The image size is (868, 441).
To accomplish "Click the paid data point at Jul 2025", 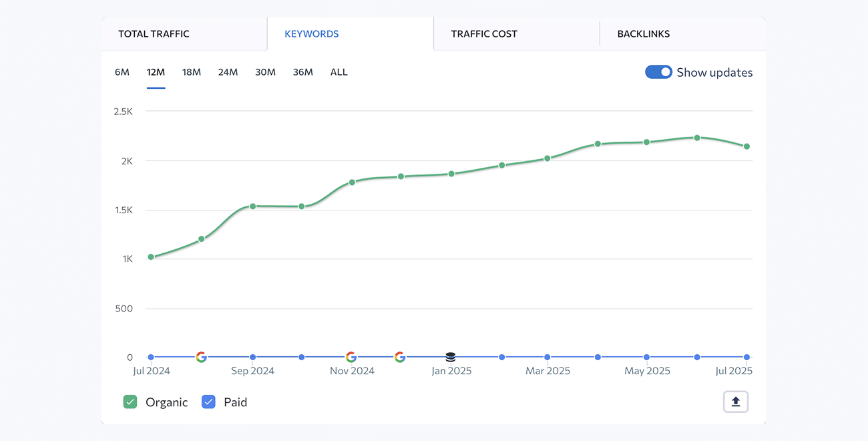I will (x=746, y=357).
